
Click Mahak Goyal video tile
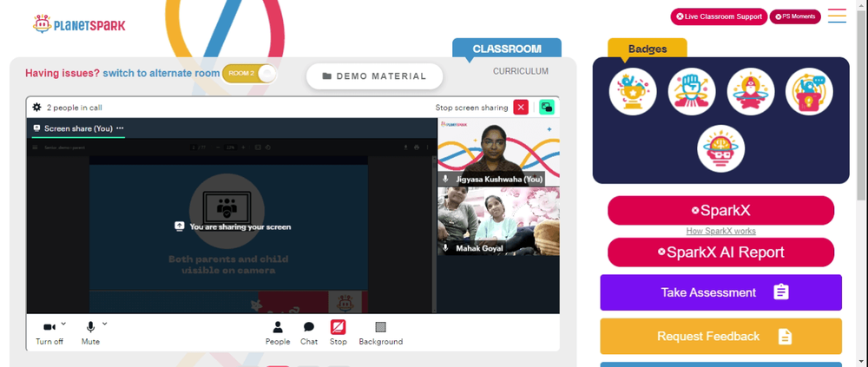499,221
